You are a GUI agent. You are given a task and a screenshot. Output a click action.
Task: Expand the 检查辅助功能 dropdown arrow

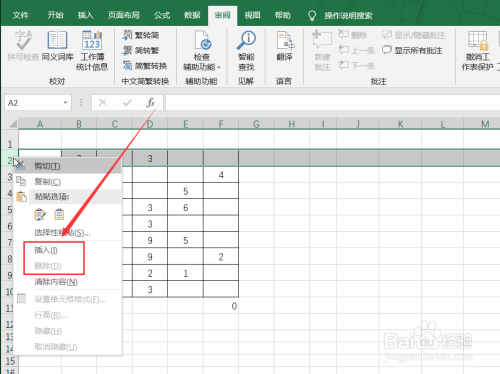click(x=219, y=67)
